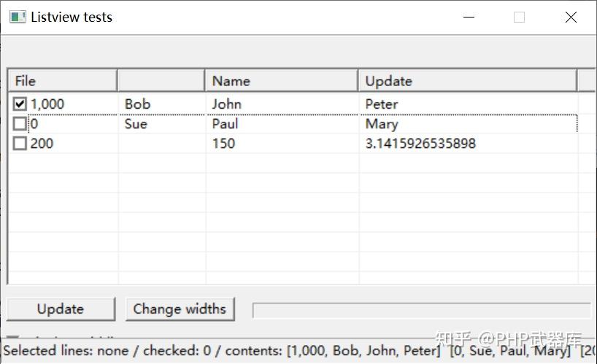Select the cell containing Bob
This screenshot has height=364, width=597.
click(x=137, y=104)
